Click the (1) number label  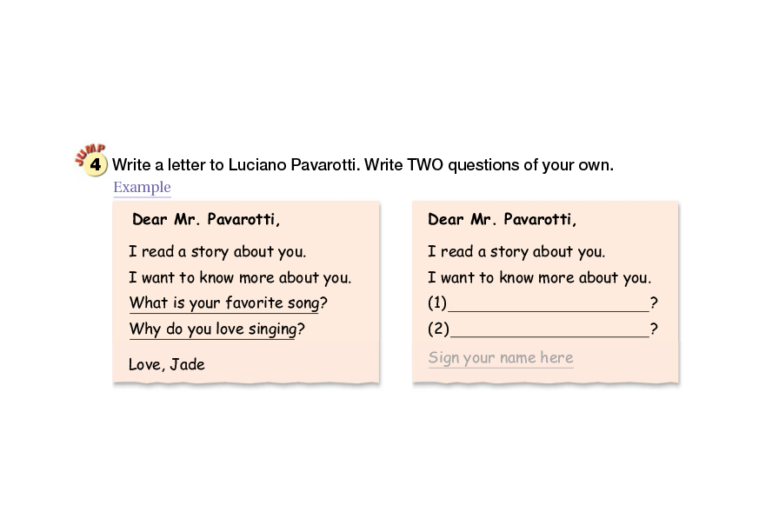point(437,303)
